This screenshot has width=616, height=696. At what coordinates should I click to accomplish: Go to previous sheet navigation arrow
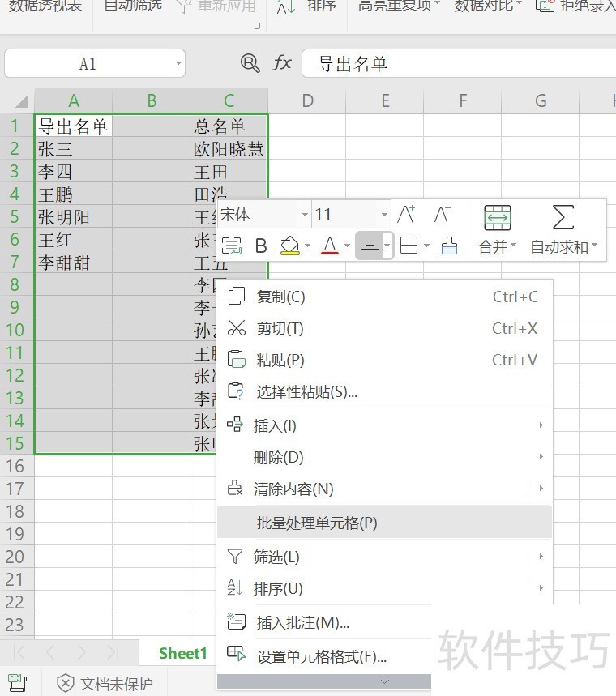(x=50, y=652)
